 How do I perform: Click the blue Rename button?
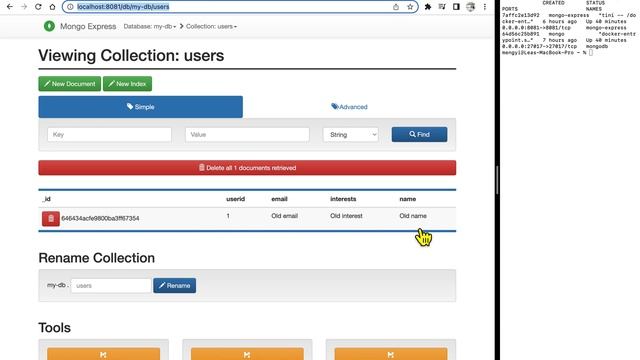(175, 286)
